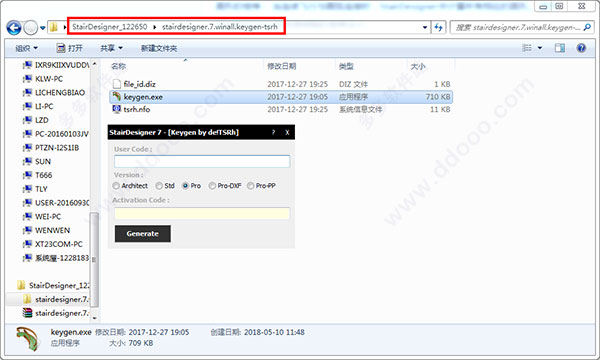Click the WEI-PC computer icon
The height and width of the screenshot is (360, 600).
[27, 217]
